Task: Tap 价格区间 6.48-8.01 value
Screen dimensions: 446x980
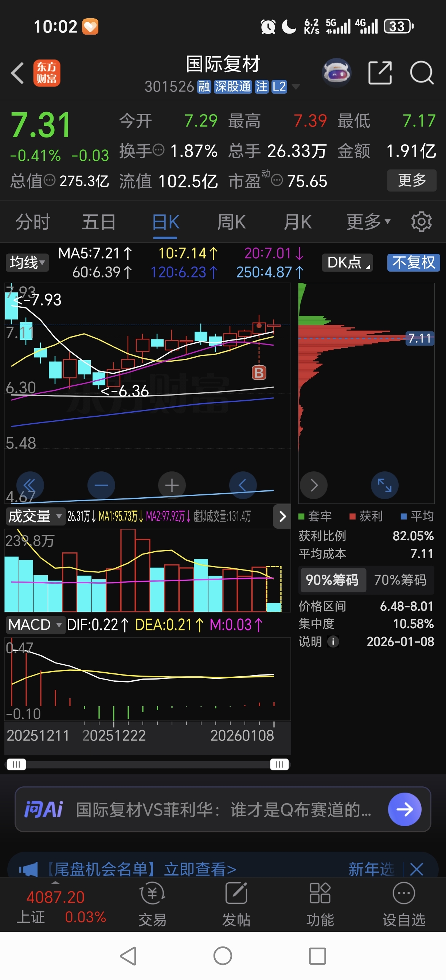Action: (406, 606)
